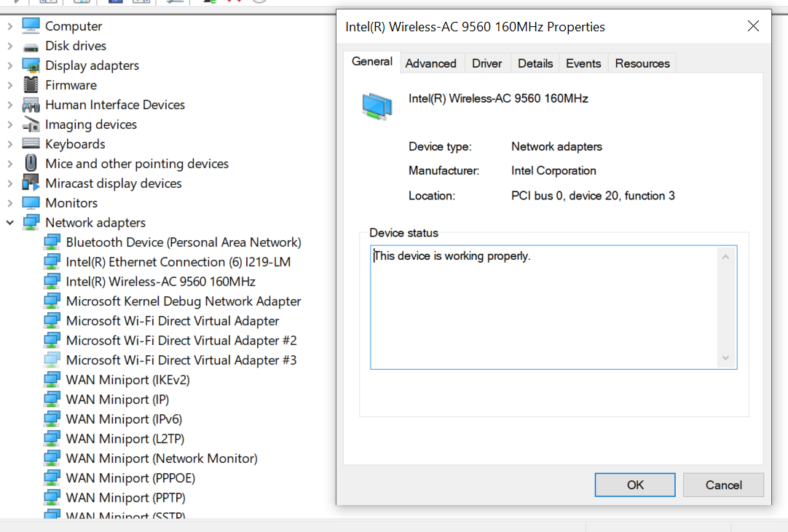This screenshot has height=532, width=788.
Task: Click the WAN Miniport (IPv6) icon
Action: coord(52,418)
